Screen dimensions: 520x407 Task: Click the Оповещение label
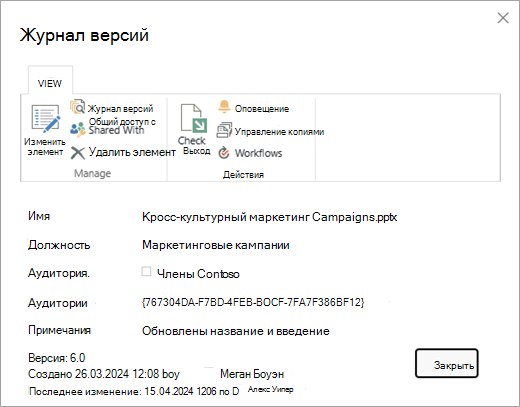tap(262, 109)
